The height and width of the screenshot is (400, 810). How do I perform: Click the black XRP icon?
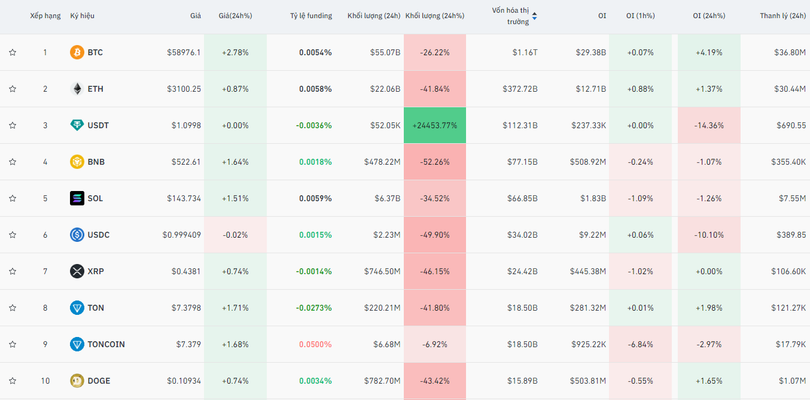pyautogui.click(x=77, y=271)
